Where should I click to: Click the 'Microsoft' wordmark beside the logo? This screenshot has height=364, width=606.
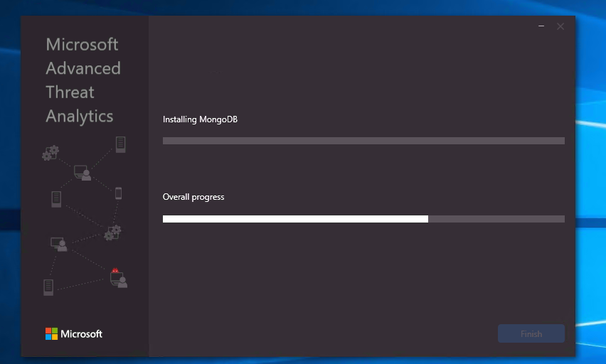[x=82, y=334]
